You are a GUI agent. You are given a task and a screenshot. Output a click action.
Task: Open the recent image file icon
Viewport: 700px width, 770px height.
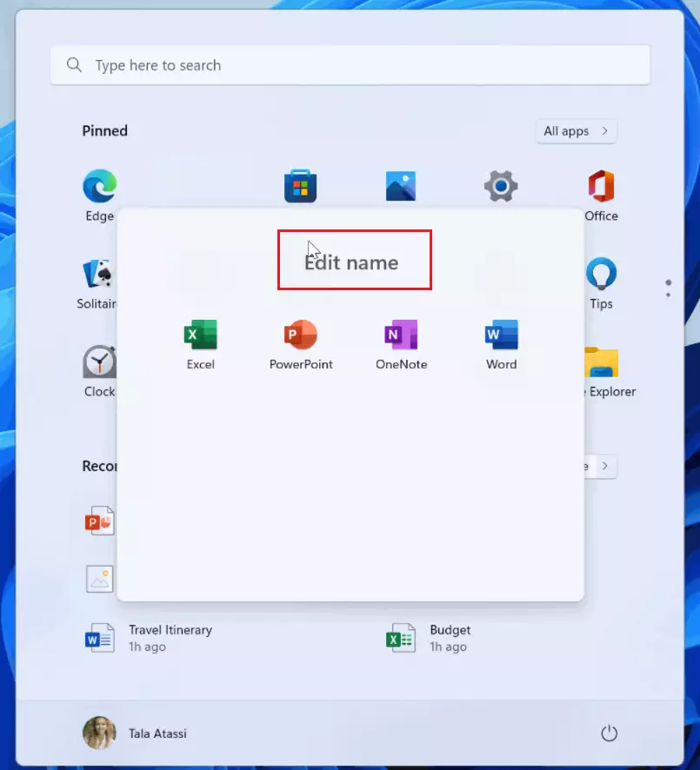pos(100,579)
